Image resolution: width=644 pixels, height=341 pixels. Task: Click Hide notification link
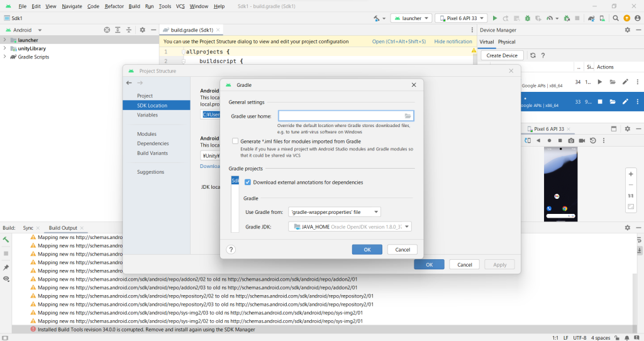click(453, 42)
